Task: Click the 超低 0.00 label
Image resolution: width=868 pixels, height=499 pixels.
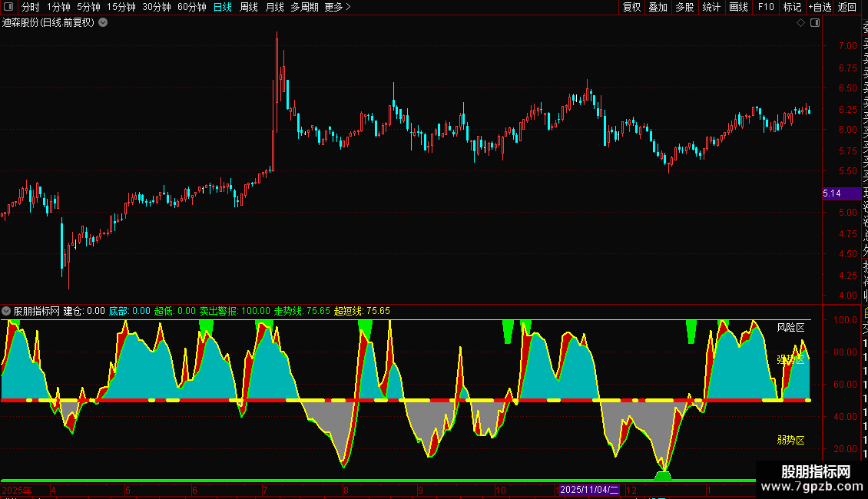Action: 175,311
